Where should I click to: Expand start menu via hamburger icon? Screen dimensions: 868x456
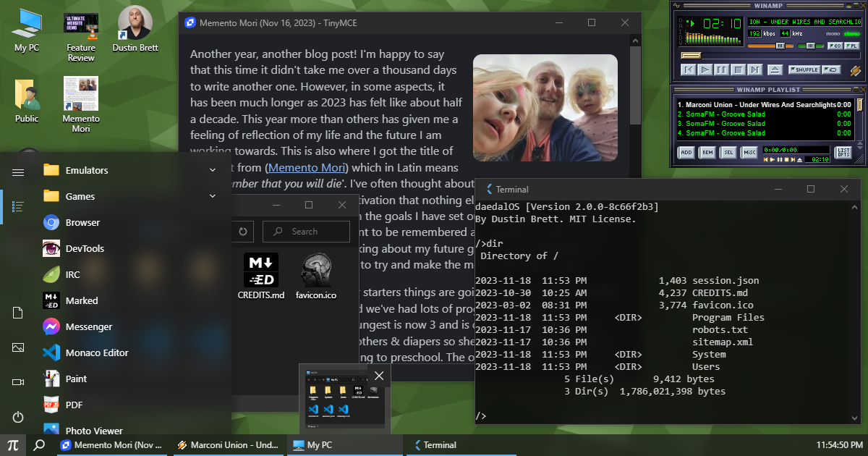click(x=18, y=172)
